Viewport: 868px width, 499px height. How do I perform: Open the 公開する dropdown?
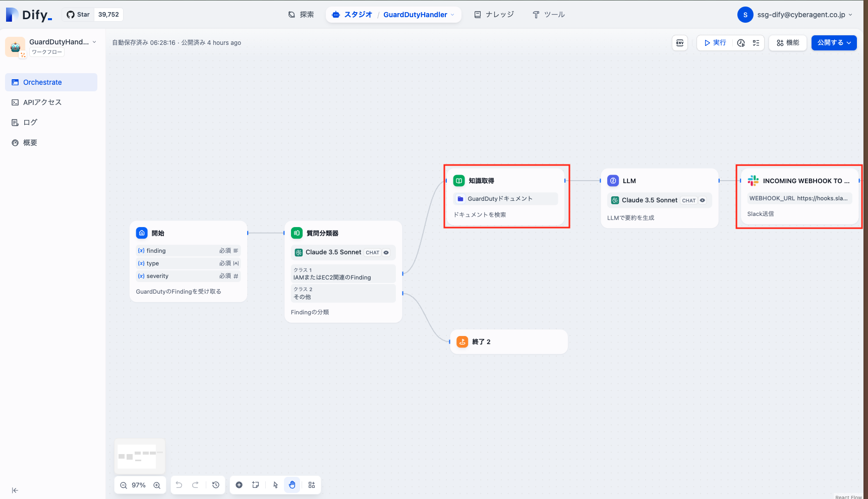pos(834,43)
